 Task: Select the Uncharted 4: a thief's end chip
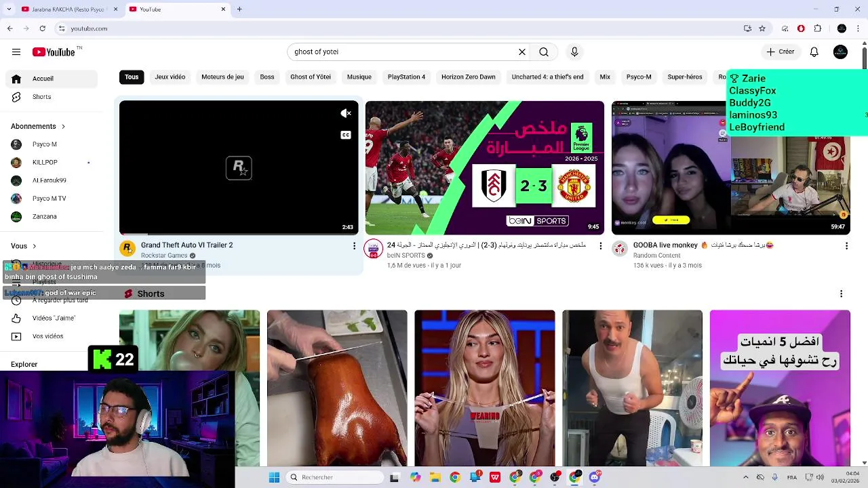click(x=548, y=77)
